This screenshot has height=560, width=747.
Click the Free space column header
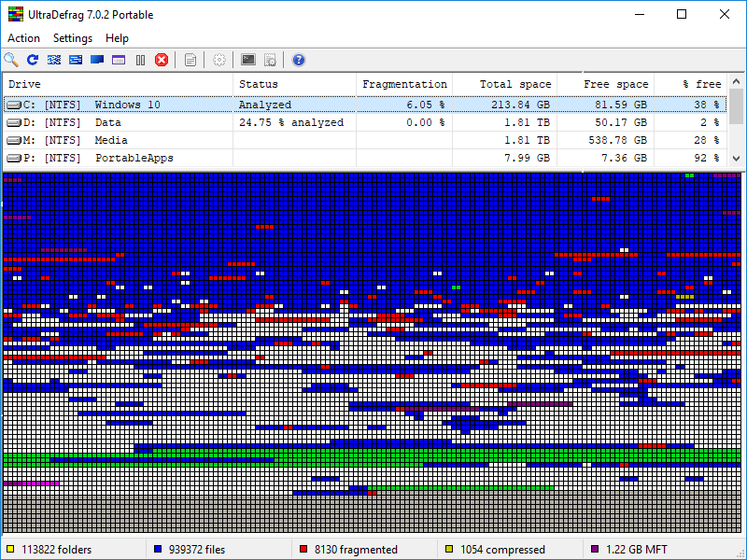point(614,84)
